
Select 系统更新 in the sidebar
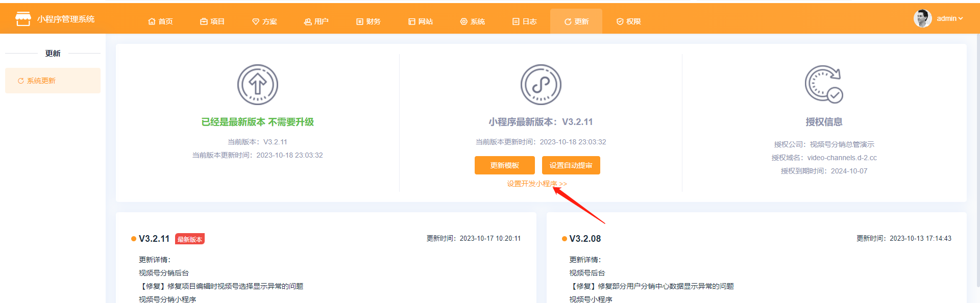coord(53,81)
